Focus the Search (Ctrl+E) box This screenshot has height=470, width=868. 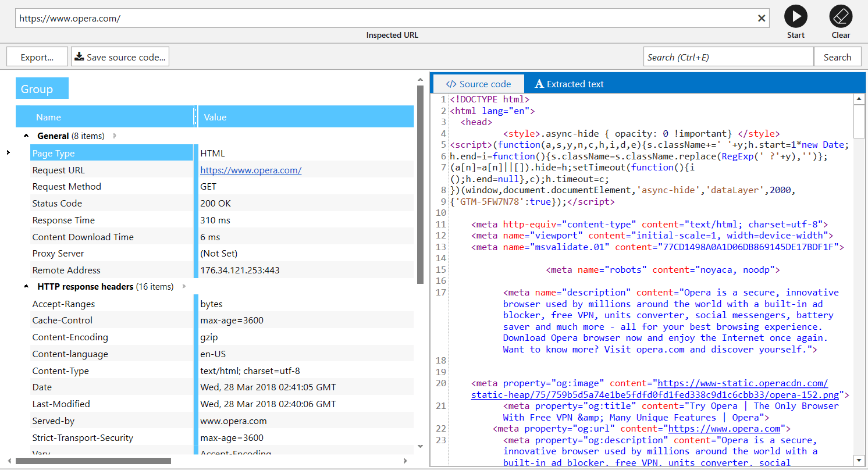[x=728, y=57]
